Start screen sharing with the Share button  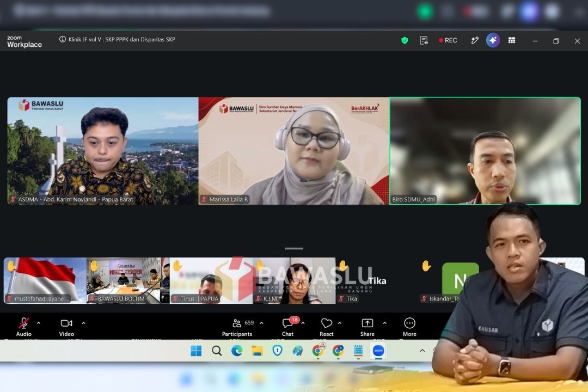367,327
